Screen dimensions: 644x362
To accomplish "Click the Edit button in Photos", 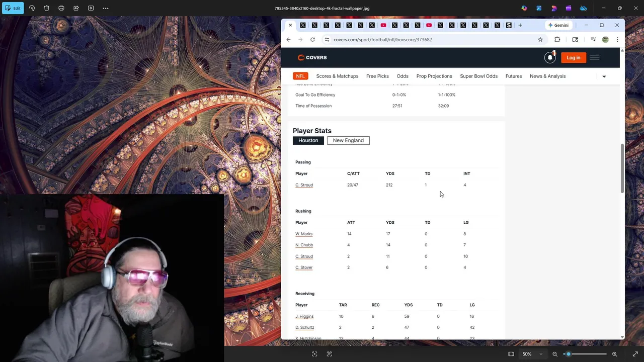I will click(x=14, y=8).
